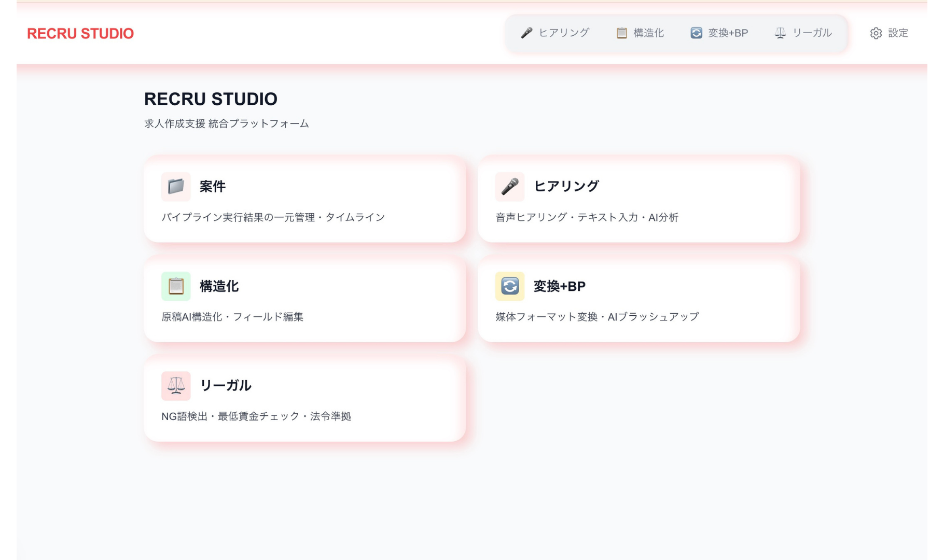Viewport: 944px width, 560px height.
Task: Click the clipboard icon next to 構造化 in navbar
Action: (x=621, y=33)
